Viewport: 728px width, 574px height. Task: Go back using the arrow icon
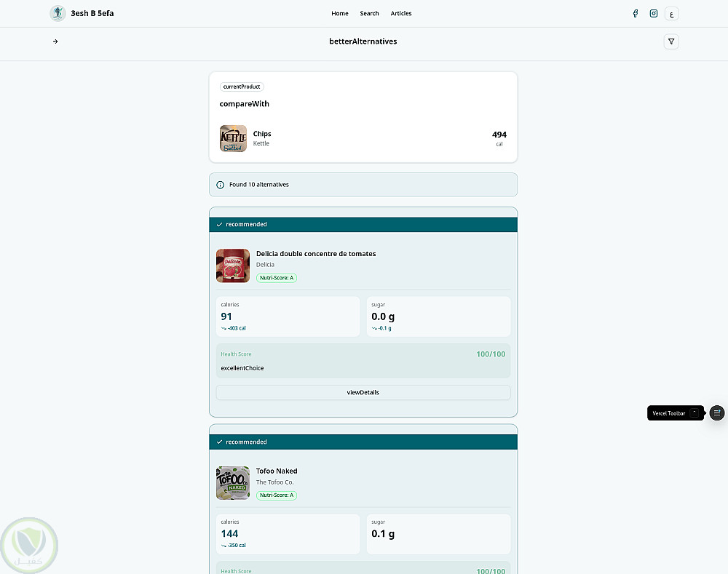(55, 41)
